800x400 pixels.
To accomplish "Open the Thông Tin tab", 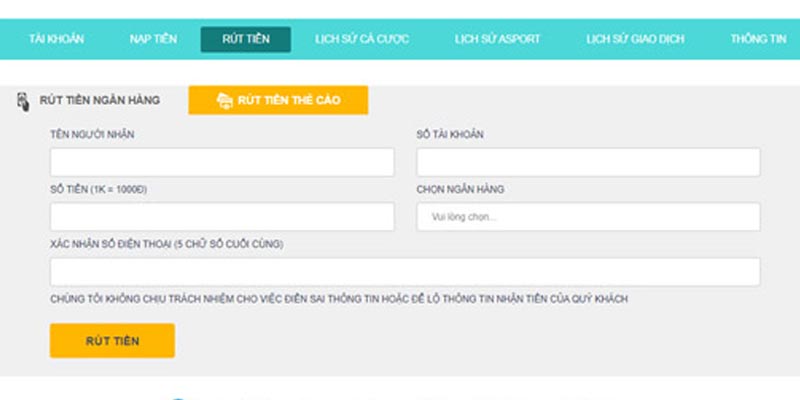I will pyautogui.click(x=757, y=39).
